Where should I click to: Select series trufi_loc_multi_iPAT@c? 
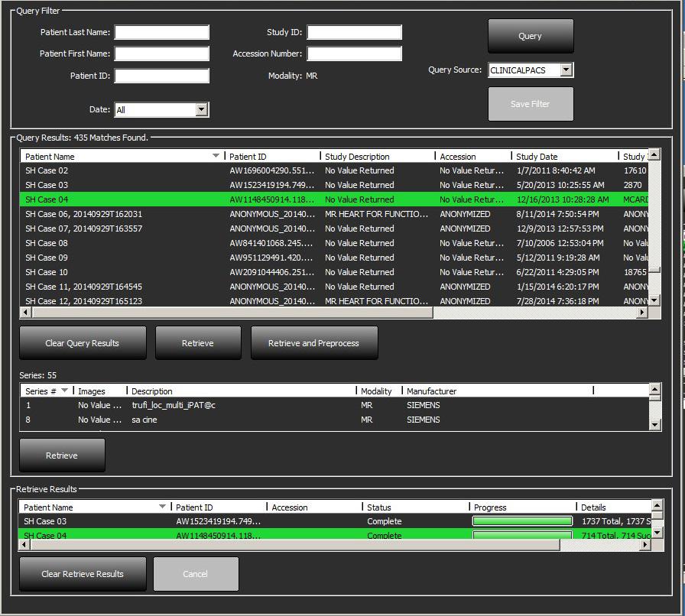coord(334,405)
